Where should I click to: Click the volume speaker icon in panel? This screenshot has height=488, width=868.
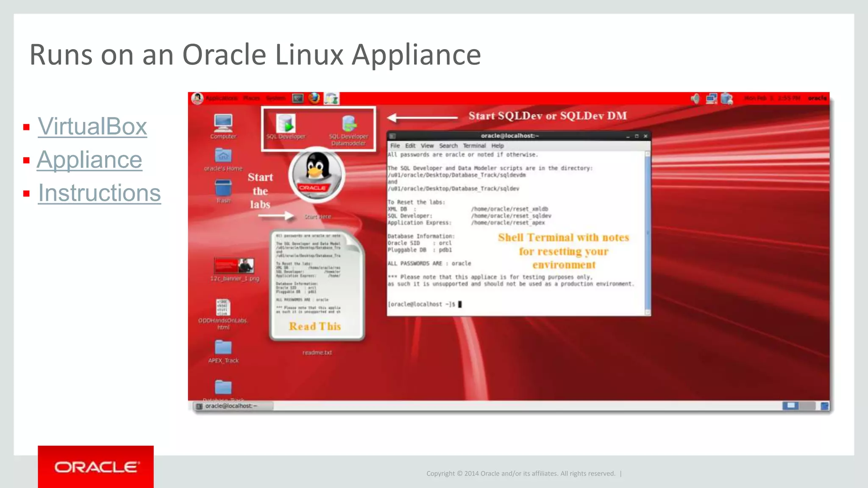point(695,99)
